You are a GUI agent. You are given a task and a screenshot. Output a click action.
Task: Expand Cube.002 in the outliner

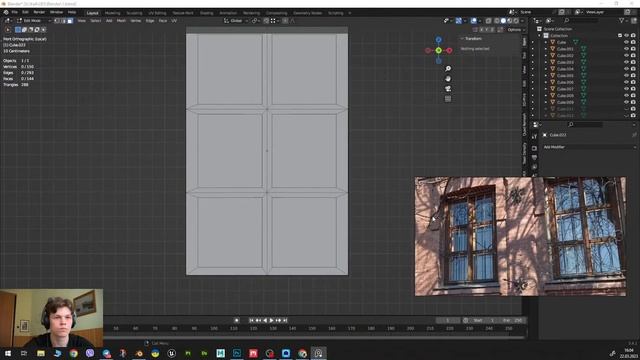tap(546, 56)
